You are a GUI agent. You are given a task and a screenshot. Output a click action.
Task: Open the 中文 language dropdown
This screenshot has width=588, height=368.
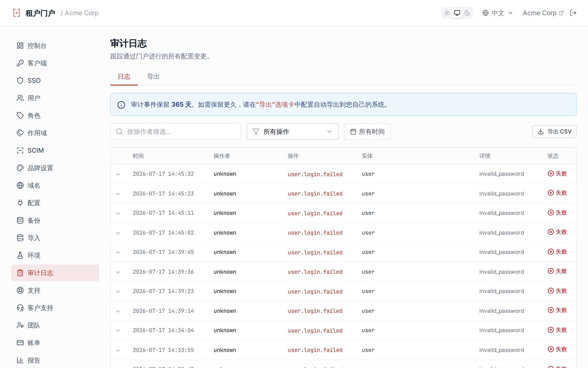[497, 13]
